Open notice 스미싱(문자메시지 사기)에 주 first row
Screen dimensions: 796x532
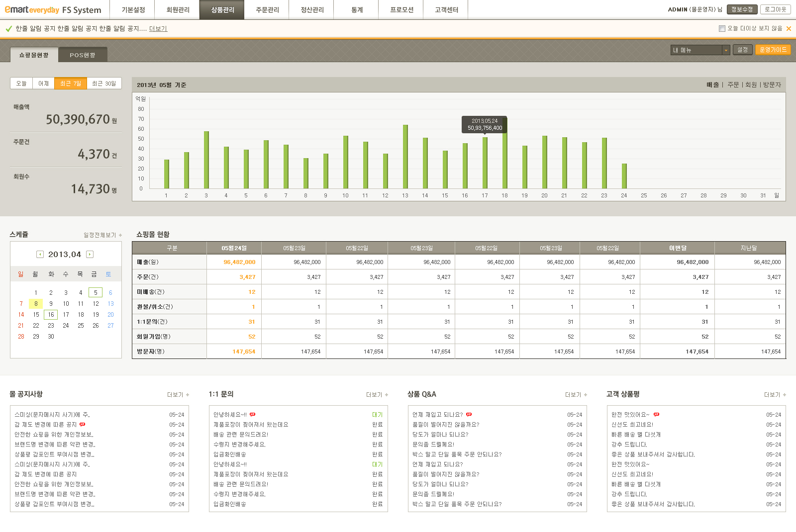pos(52,415)
